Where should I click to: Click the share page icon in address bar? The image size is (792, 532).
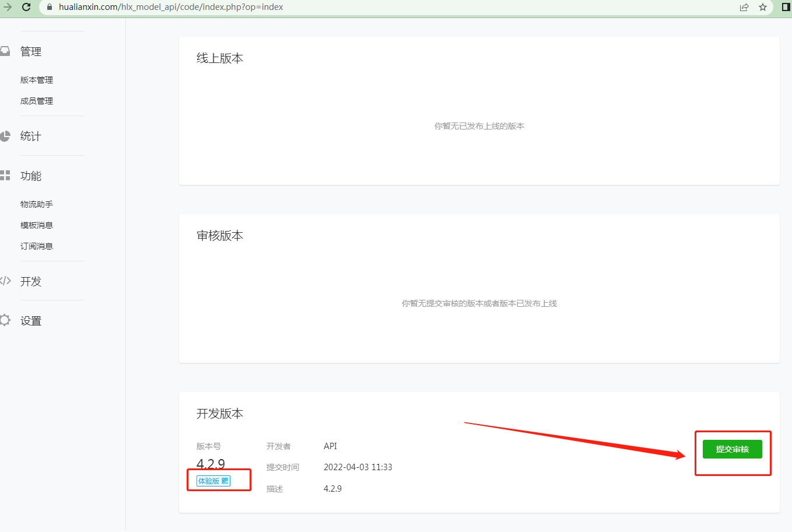coord(744,7)
